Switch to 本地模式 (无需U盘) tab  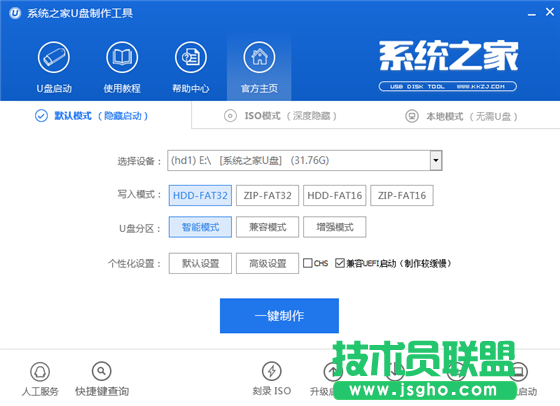pyautogui.click(x=461, y=116)
